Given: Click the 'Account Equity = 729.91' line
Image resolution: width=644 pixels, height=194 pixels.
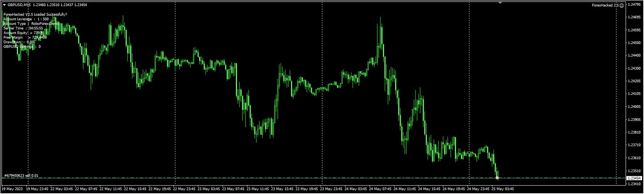Looking at the screenshot, I should pos(24,33).
